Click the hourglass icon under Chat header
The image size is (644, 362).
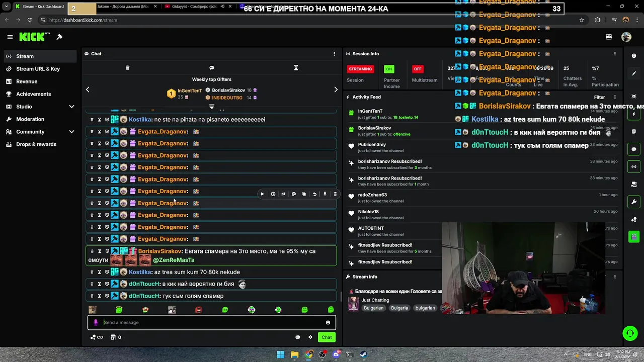(296, 68)
